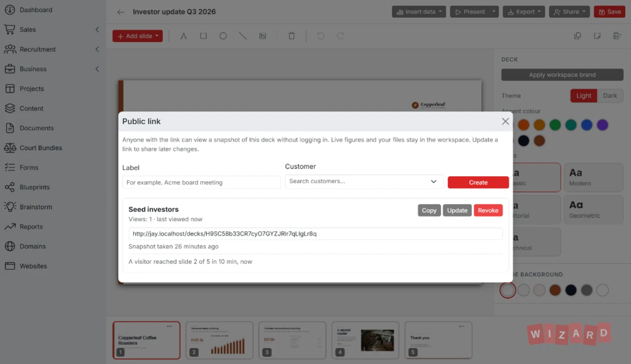631x364 pixels.
Task: Click the undo arrow icon
Action: pos(320,36)
